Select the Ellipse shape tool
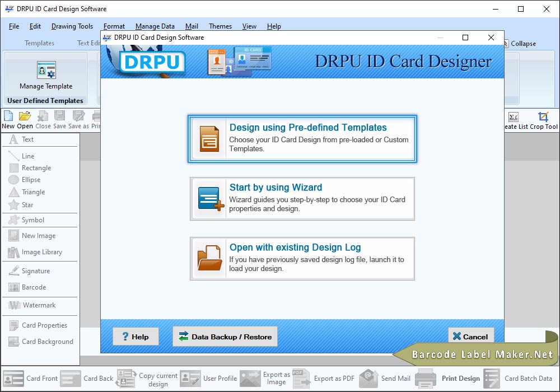The image size is (560, 392). pos(25,180)
